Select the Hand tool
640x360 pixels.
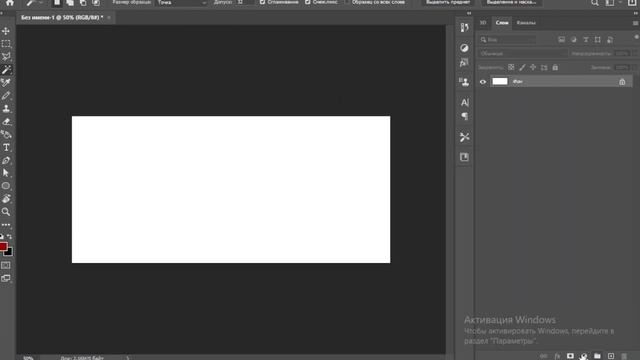(x=6, y=199)
